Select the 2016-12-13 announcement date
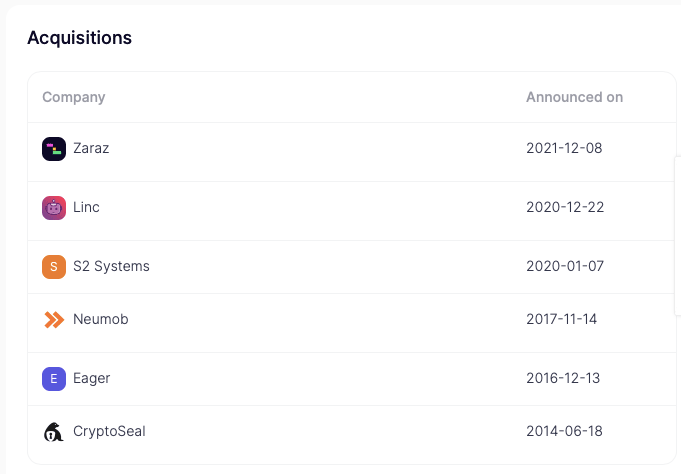This screenshot has width=681, height=474. coord(563,378)
